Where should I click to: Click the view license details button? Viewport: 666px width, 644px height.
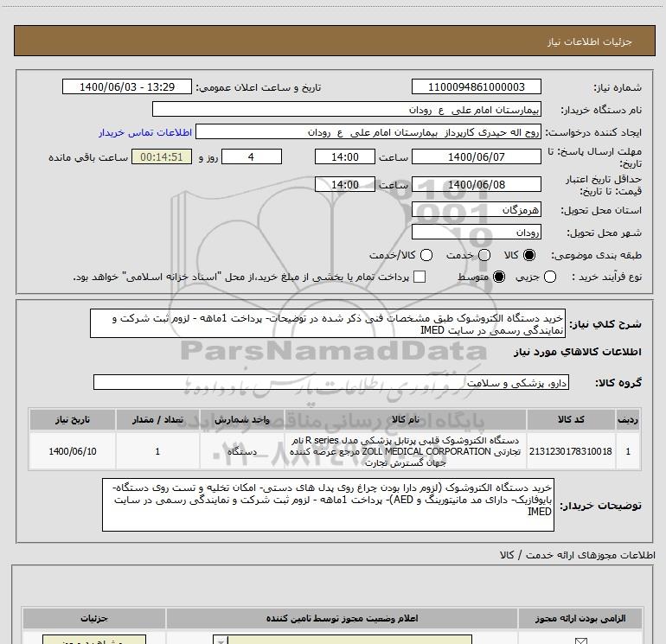pos(94,640)
